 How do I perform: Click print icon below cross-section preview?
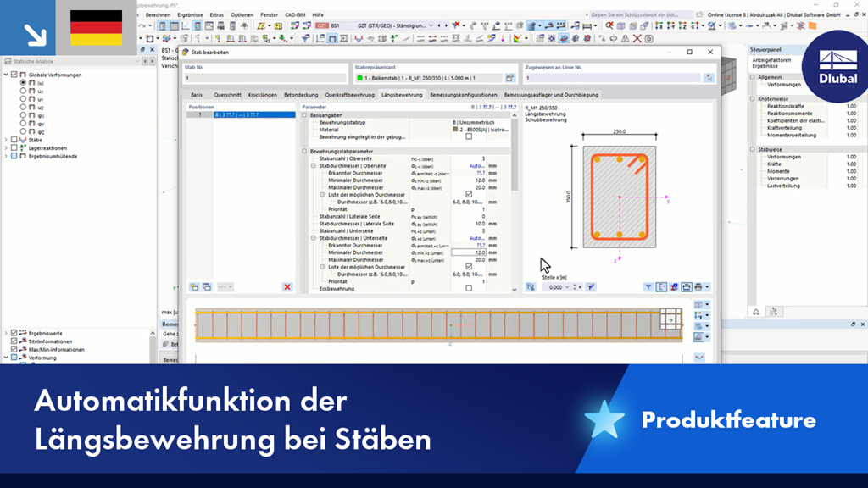(x=698, y=287)
